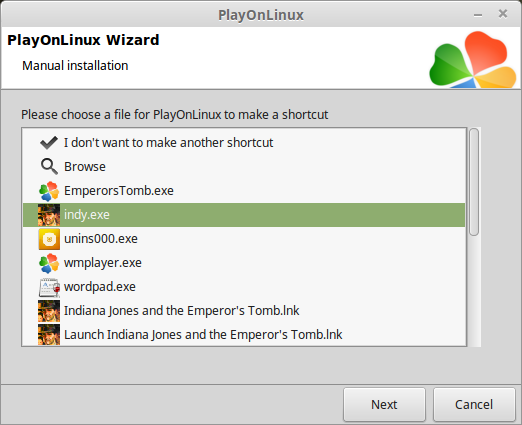Click the PlayOnLinux clover logo in the header
Screen dimensions: 522x425
pos(473,60)
